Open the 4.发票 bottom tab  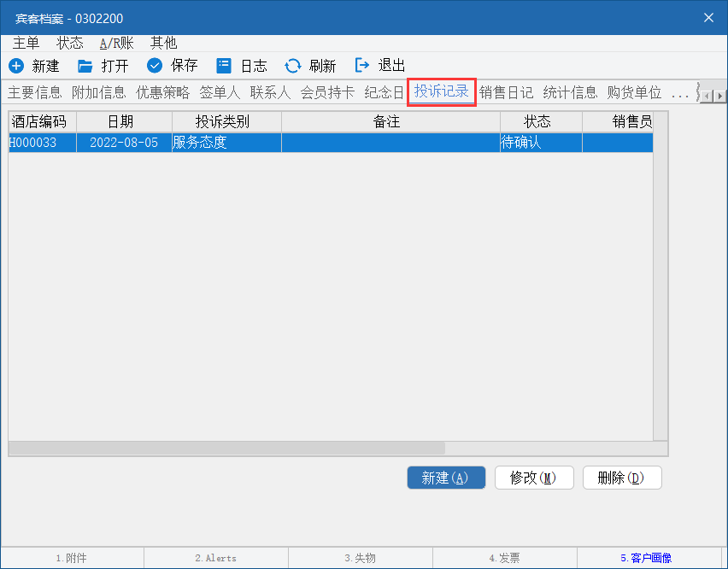[x=505, y=558]
